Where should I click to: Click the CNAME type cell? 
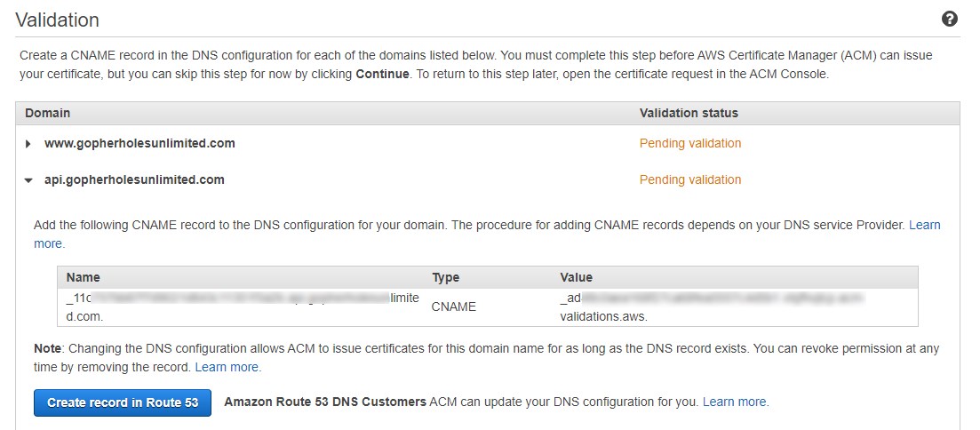(453, 307)
